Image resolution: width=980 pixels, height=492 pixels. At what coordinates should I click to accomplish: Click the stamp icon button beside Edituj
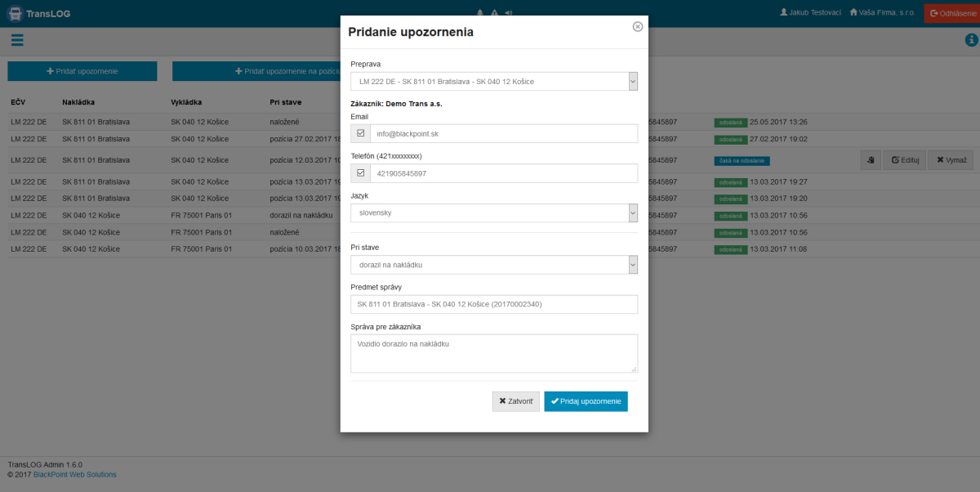tap(871, 160)
